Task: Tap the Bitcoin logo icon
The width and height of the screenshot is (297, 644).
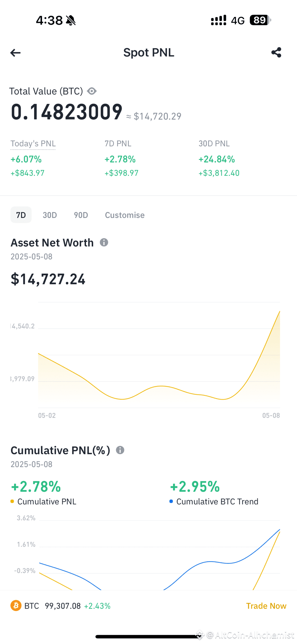Action: tap(16, 606)
